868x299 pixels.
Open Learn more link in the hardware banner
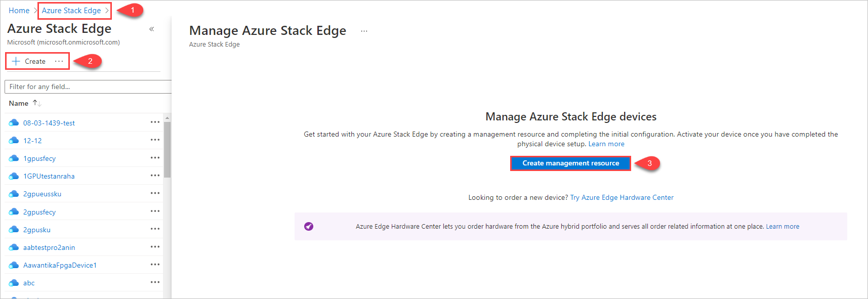[x=782, y=227]
